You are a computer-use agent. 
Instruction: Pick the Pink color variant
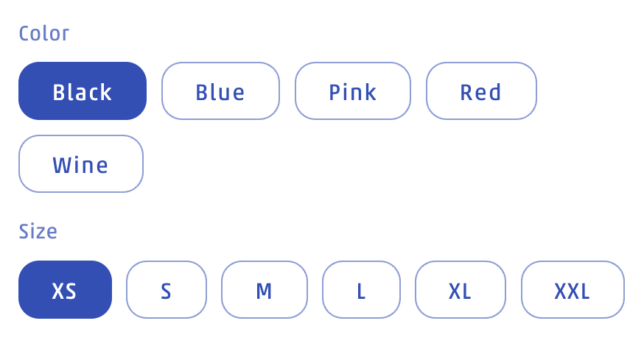352,91
